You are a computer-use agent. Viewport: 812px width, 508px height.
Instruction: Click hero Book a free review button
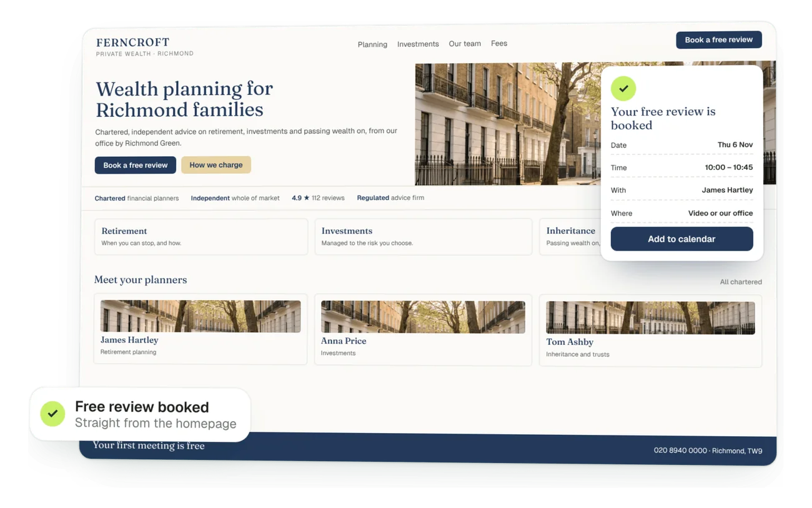click(136, 165)
